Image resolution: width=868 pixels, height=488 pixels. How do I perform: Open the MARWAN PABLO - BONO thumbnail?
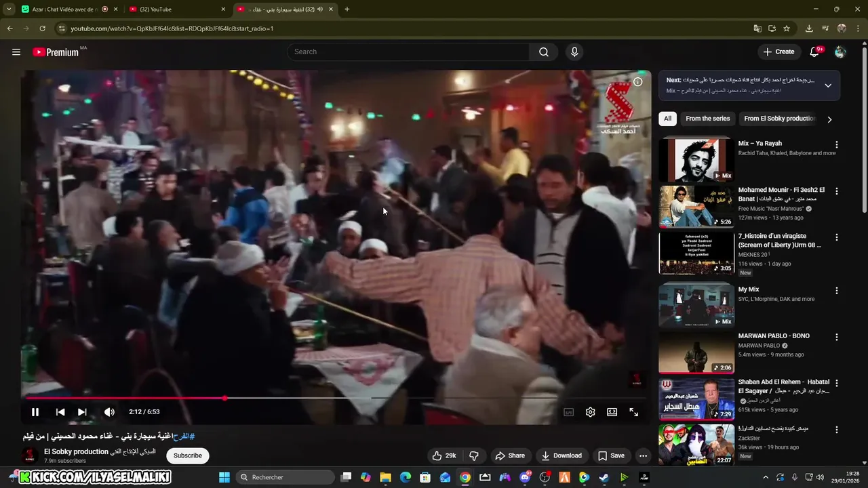[696, 352]
